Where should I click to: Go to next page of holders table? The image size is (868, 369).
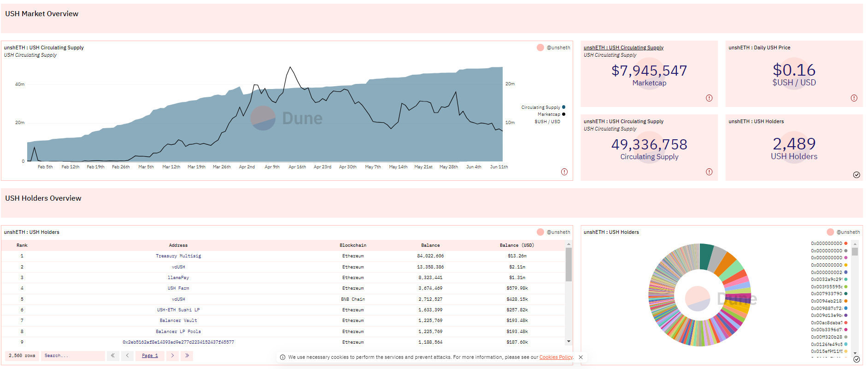172,356
